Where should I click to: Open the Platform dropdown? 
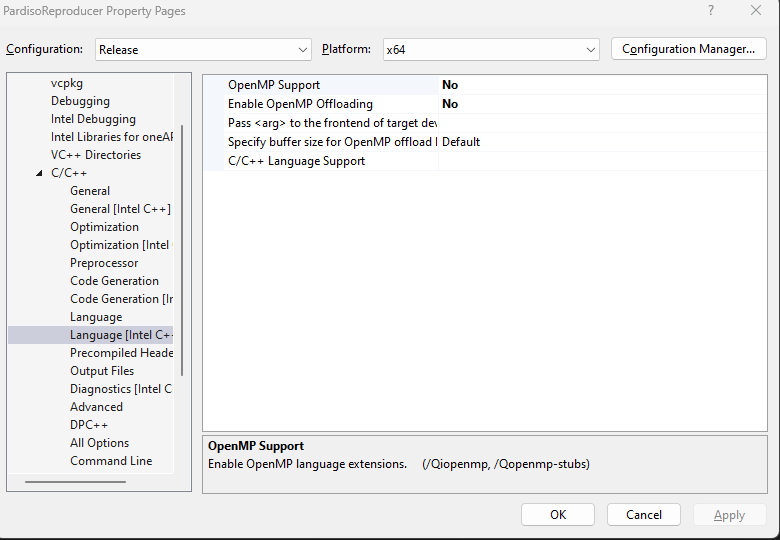[490, 49]
